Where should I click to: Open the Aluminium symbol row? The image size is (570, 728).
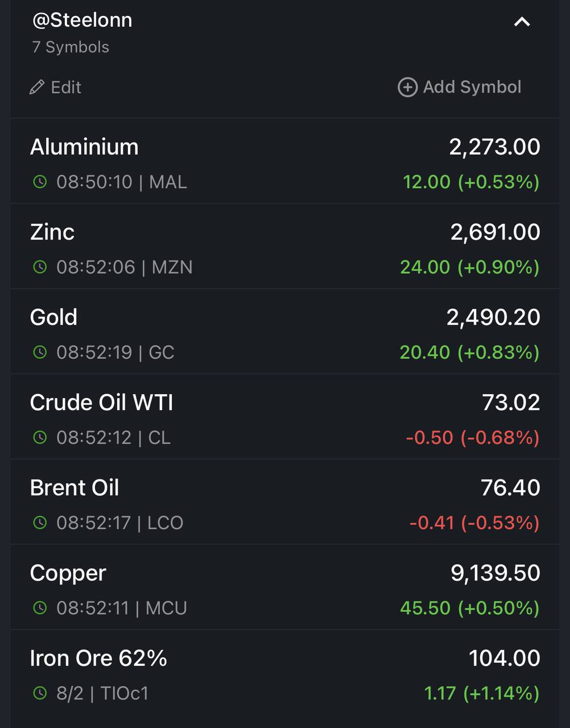285,162
